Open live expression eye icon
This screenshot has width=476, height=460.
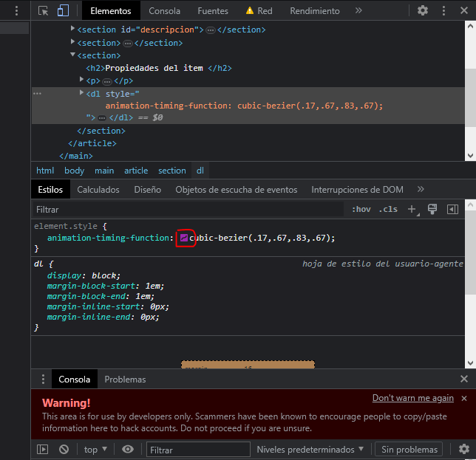(x=128, y=449)
